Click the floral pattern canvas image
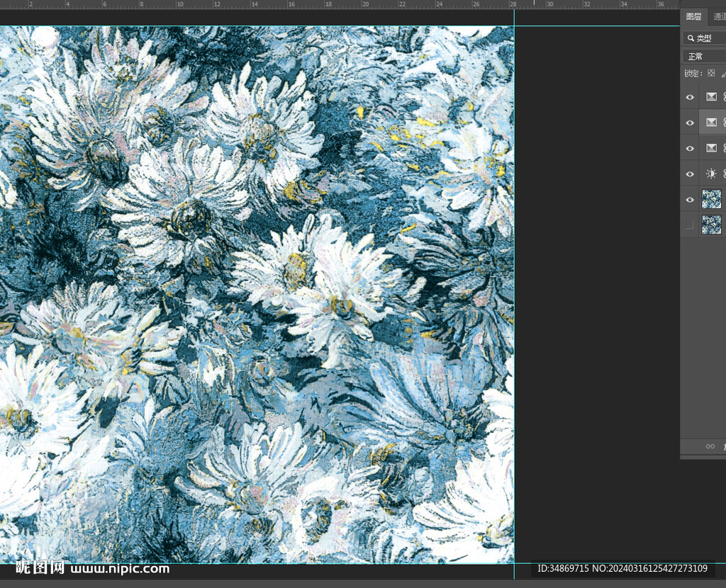Screen dimensions: 726x588 point(257,295)
